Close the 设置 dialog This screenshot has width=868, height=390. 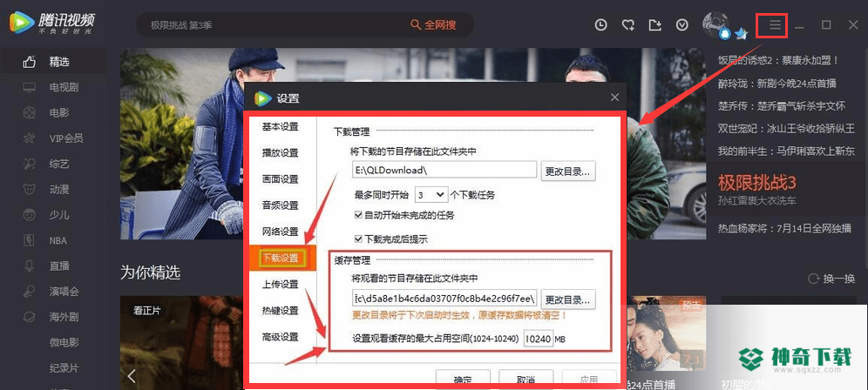[614, 97]
